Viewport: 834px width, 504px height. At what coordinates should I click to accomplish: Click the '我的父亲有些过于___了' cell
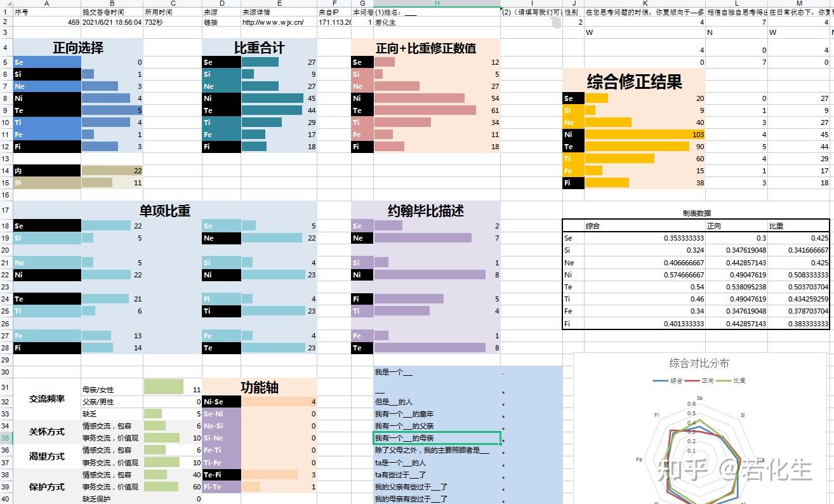(x=437, y=487)
